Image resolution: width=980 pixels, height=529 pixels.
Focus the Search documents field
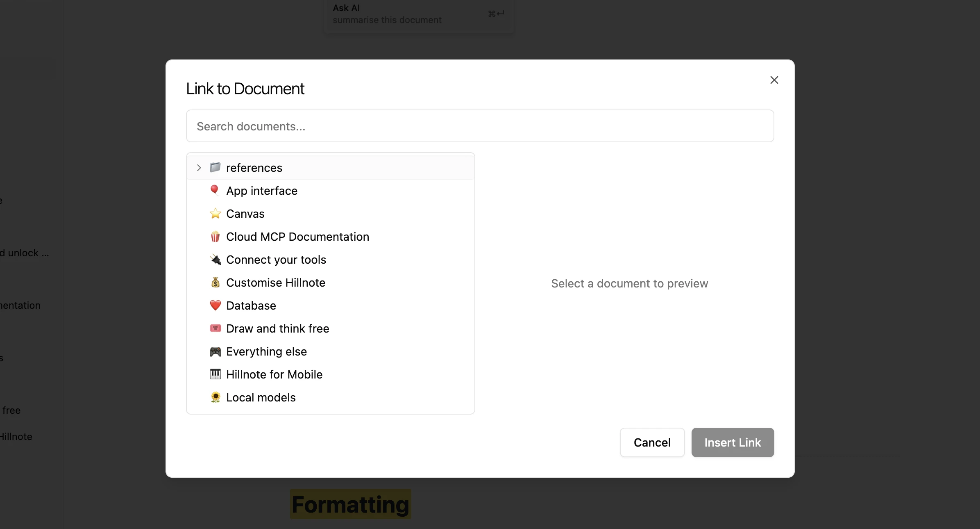click(480, 126)
